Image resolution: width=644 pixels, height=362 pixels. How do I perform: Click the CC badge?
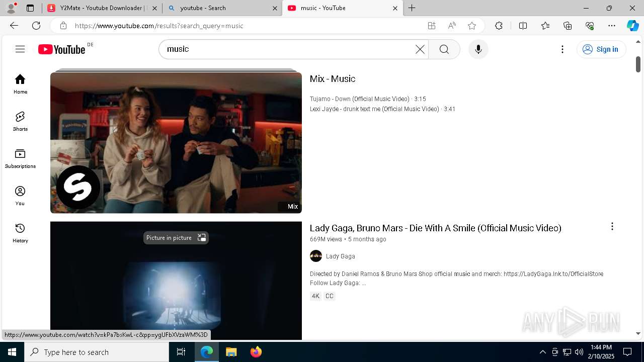[x=330, y=296]
